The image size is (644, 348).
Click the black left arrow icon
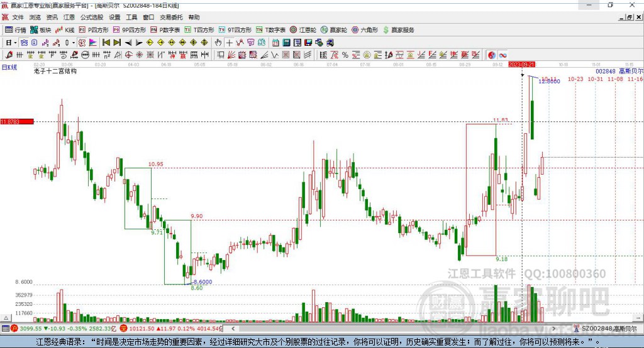point(128,43)
